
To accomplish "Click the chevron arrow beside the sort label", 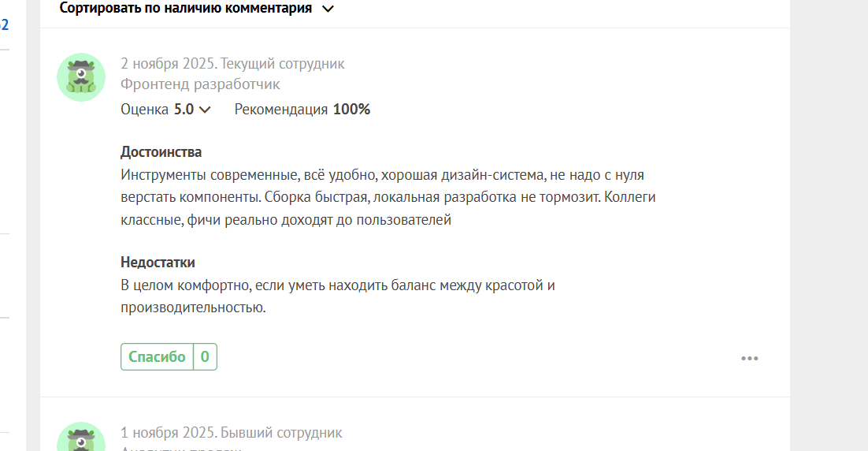I will tap(328, 9).
